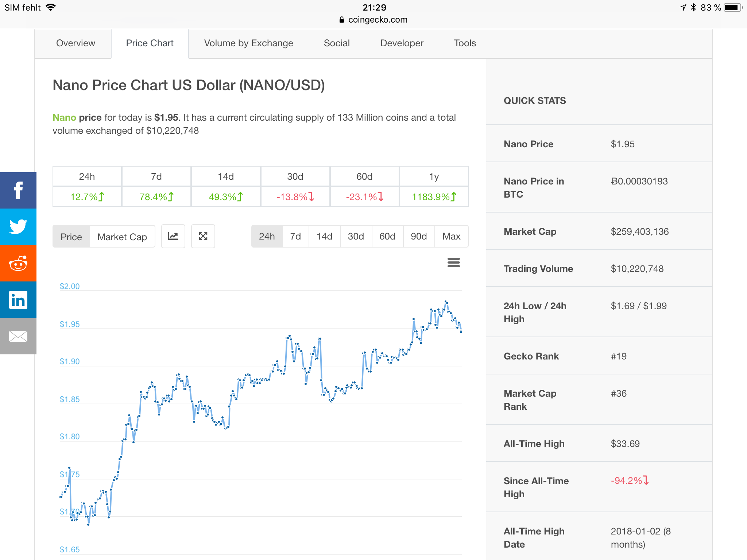Switch chart range to 7d

295,236
